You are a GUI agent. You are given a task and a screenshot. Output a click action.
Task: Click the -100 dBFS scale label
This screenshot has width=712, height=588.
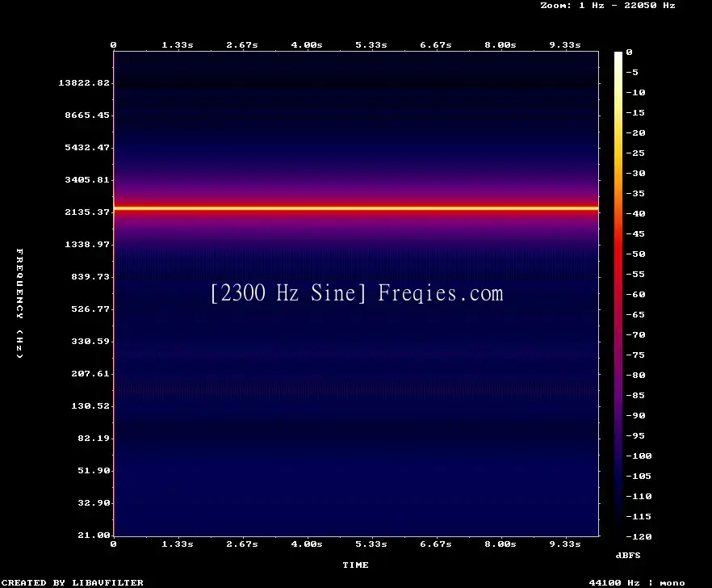(639, 456)
